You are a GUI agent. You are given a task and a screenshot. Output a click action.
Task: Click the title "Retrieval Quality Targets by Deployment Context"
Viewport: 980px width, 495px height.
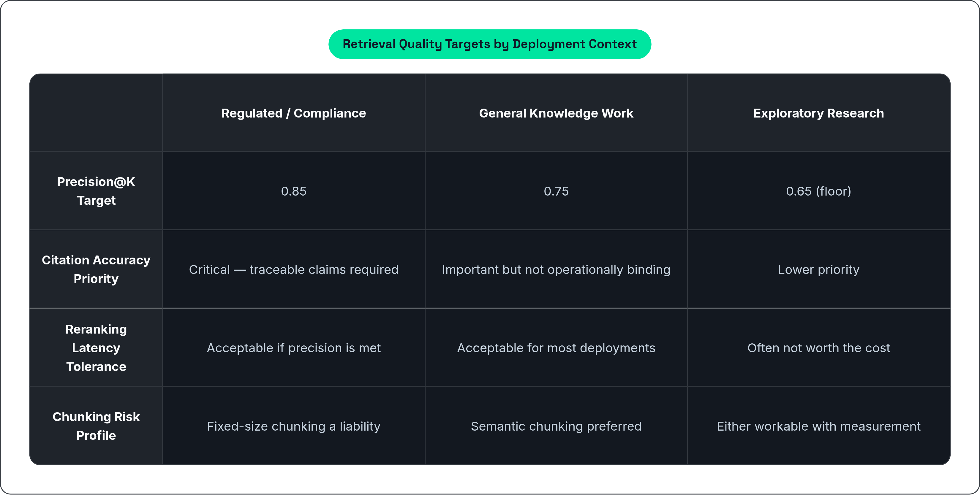tap(490, 44)
